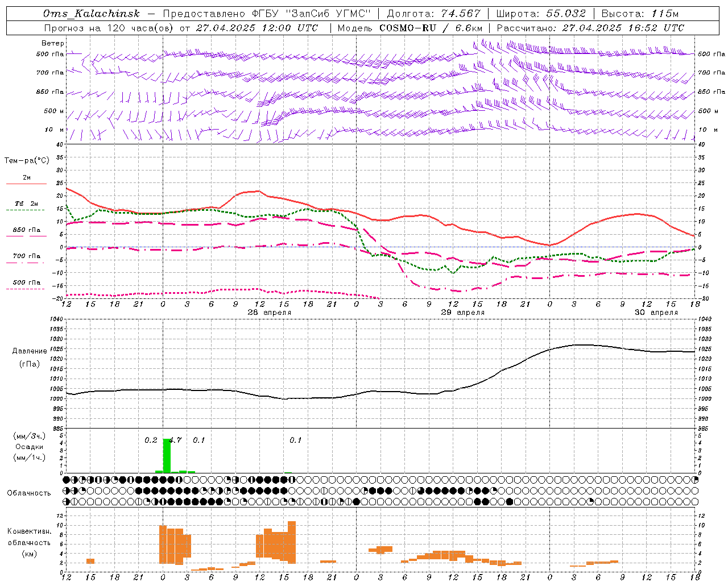Click the tallest orange convective cloud bar
Screen dimensions: 728x582
pyautogui.click(x=292, y=542)
